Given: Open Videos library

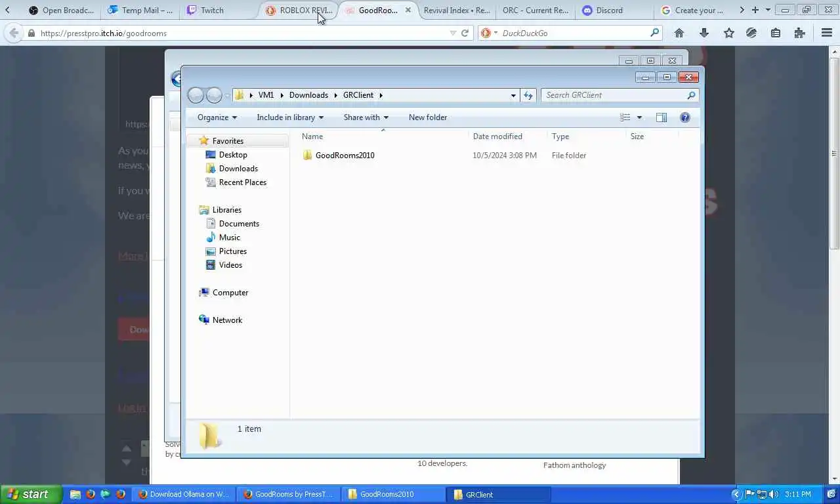Looking at the screenshot, I should click(x=230, y=265).
